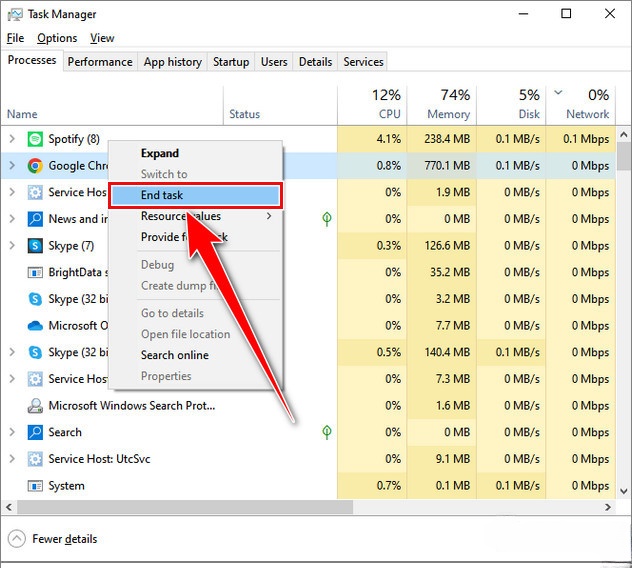
Task: Expand the Skype (7) process group
Action: 12,245
